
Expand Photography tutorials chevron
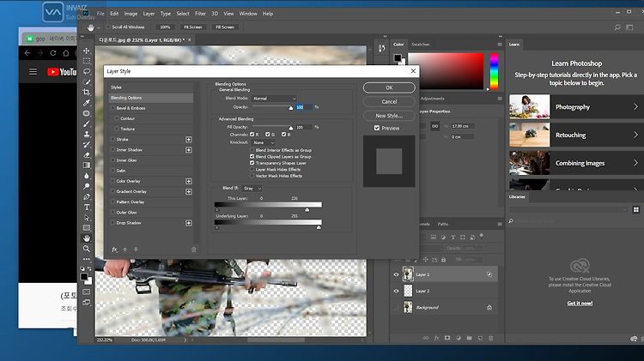coord(635,106)
